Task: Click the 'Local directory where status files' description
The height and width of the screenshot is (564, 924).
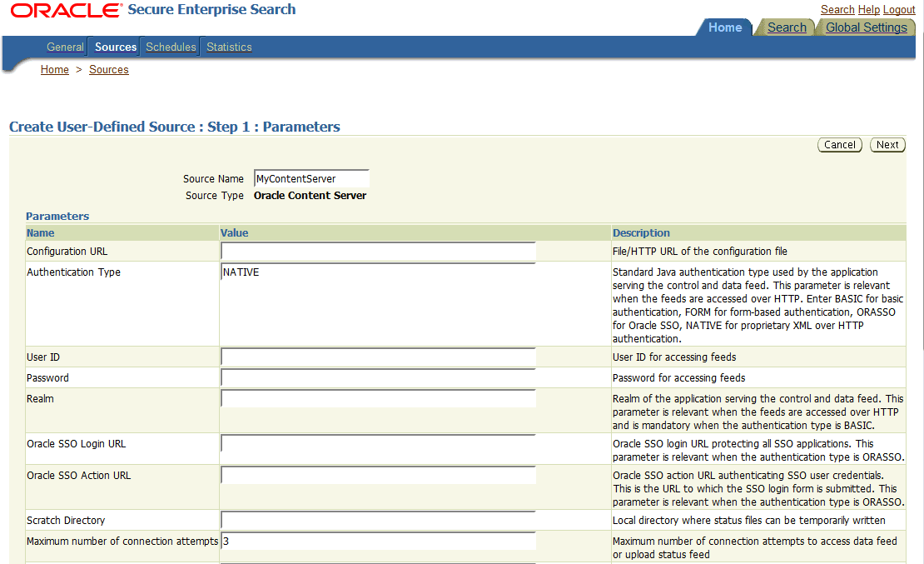Action: coord(749,521)
